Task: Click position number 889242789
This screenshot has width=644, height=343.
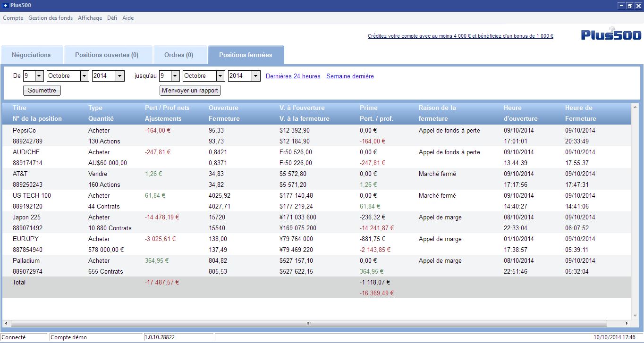Action: point(27,141)
